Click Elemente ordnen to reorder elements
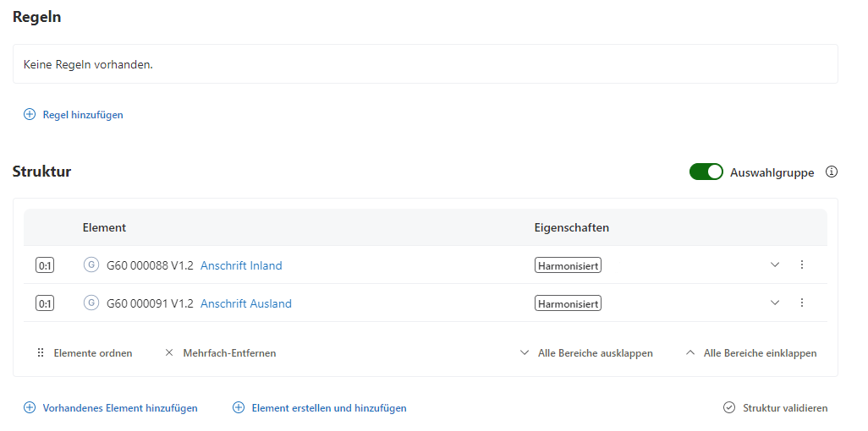Image resolution: width=868 pixels, height=431 pixels. pos(85,353)
